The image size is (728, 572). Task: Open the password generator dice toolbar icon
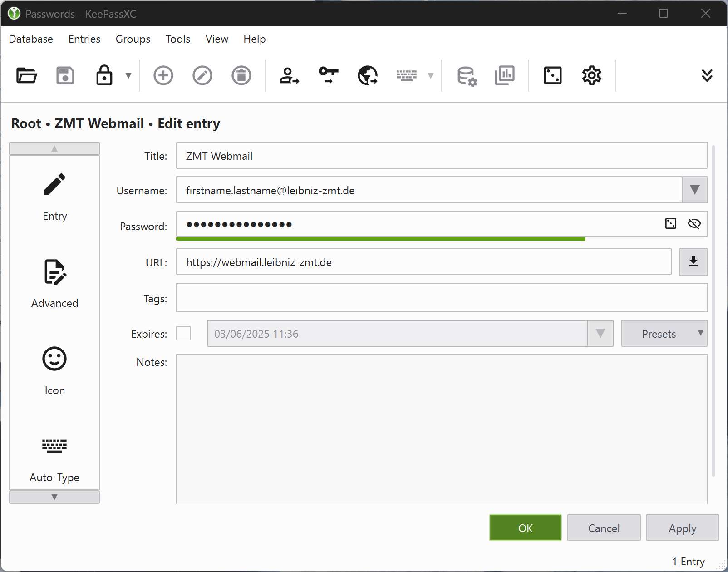pyautogui.click(x=552, y=75)
